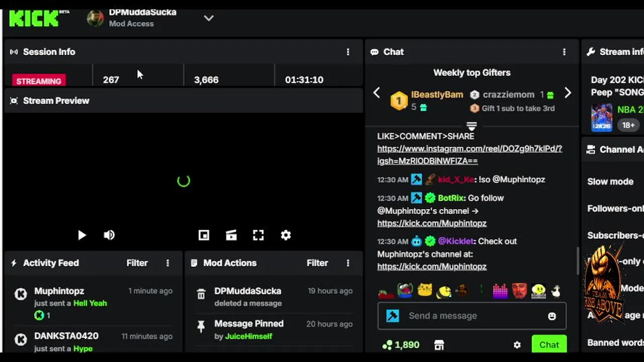
Task: Enable picture-in-picture mini player
Action: pos(204,235)
